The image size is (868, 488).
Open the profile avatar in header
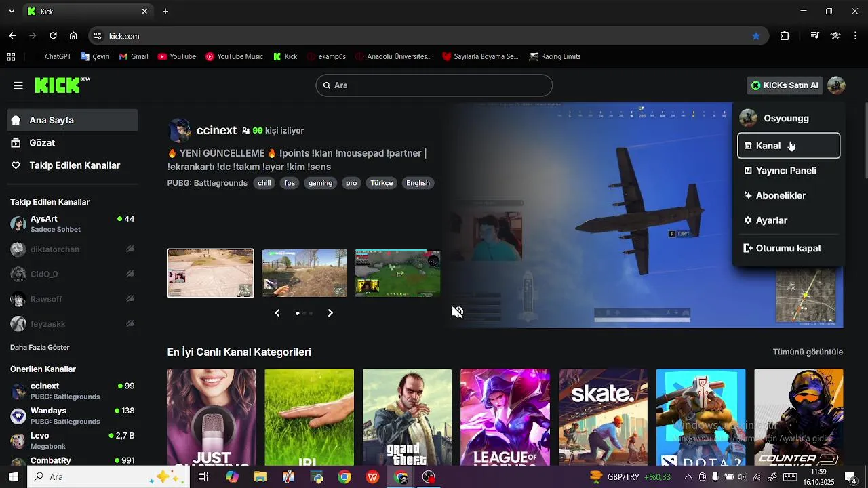(x=836, y=85)
